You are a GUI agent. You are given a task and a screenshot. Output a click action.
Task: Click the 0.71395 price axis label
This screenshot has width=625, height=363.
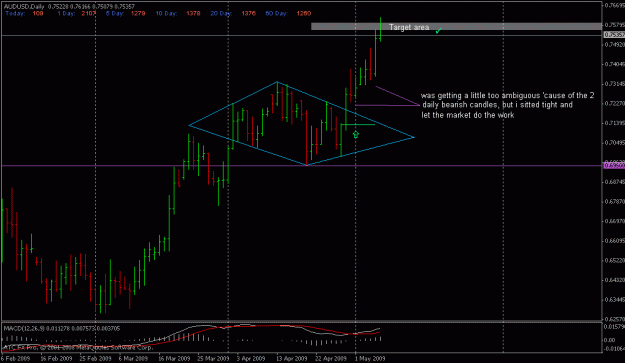tap(615, 123)
